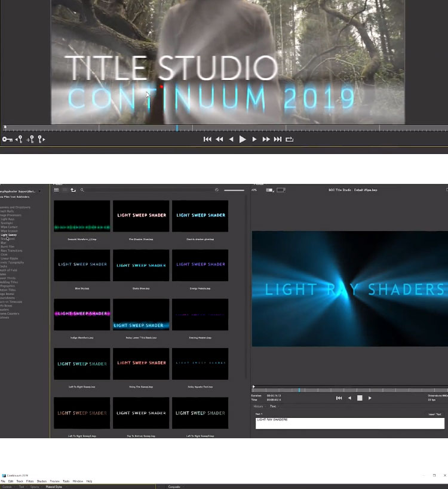The image size is (448, 489).
Task: Select the Indigo Waveform preset thumbnail
Action: [82, 314]
